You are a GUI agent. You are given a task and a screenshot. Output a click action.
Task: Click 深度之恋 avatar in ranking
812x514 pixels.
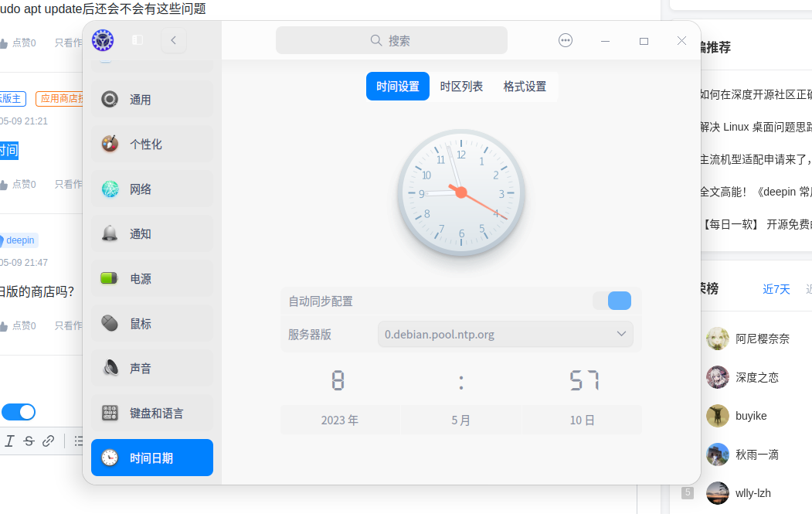[x=718, y=377]
